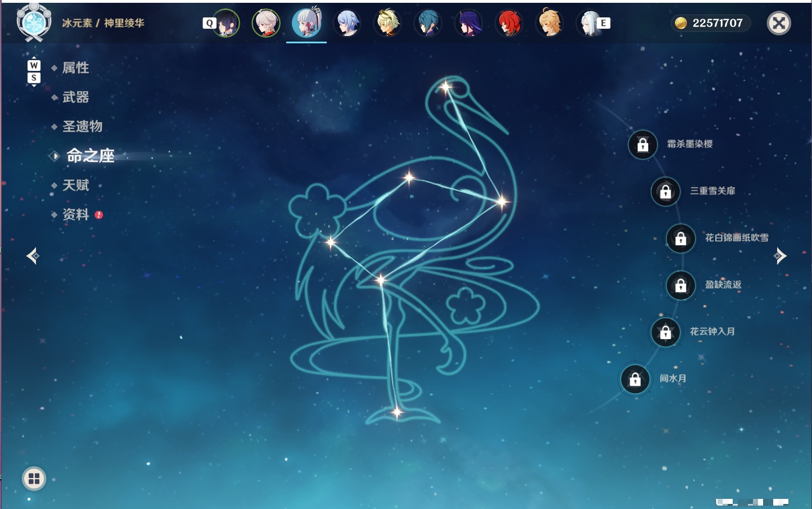
Task: Go to next character with right arrow
Action: (780, 256)
